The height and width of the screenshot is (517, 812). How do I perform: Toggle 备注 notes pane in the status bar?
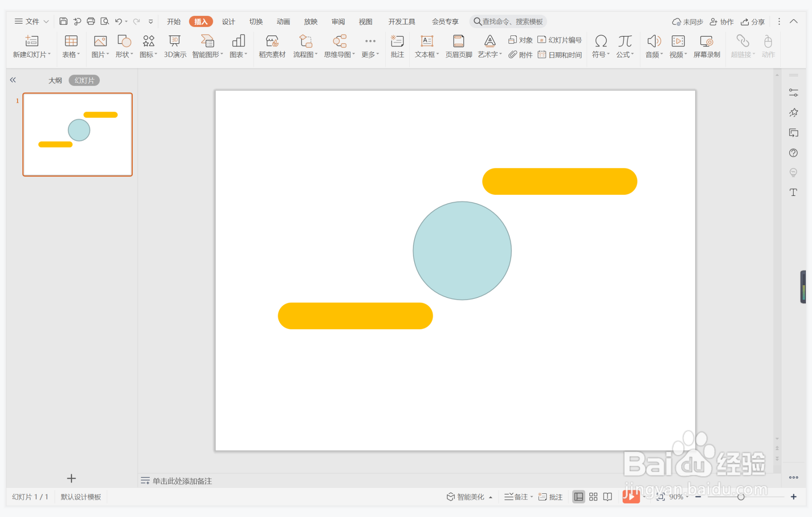517,497
